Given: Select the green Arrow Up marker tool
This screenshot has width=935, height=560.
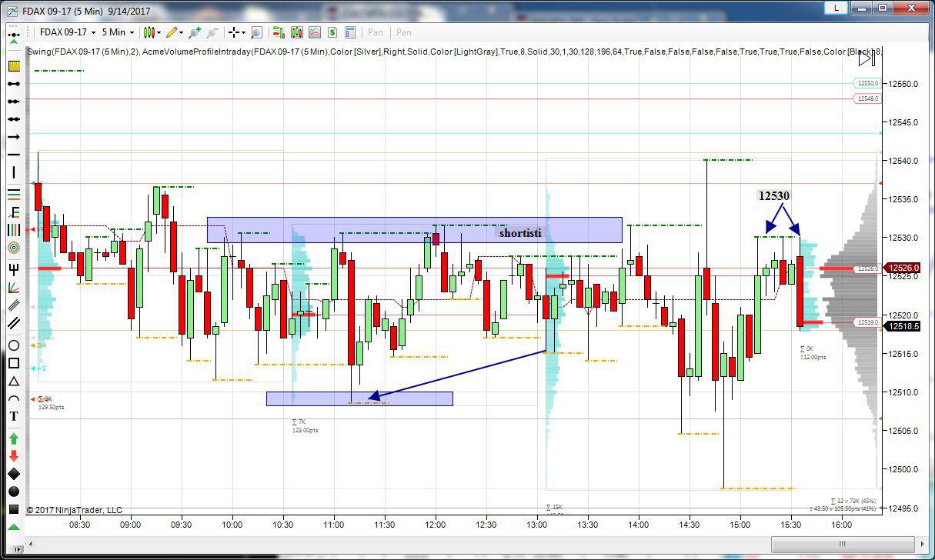Looking at the screenshot, I should (x=13, y=438).
